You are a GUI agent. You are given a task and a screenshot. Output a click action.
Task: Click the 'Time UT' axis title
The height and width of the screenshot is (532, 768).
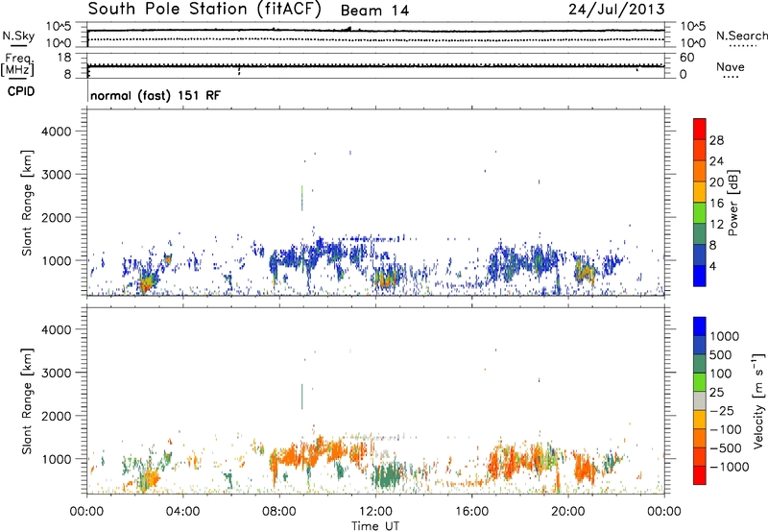375,526
